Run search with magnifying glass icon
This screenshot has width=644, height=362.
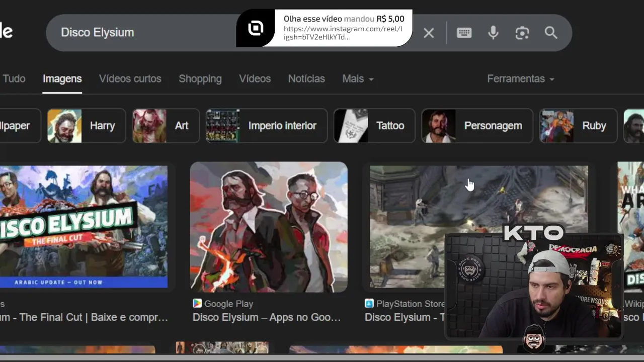[x=551, y=33]
